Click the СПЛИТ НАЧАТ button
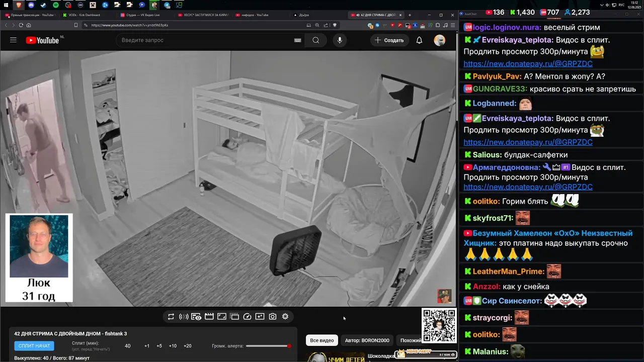 34,346
